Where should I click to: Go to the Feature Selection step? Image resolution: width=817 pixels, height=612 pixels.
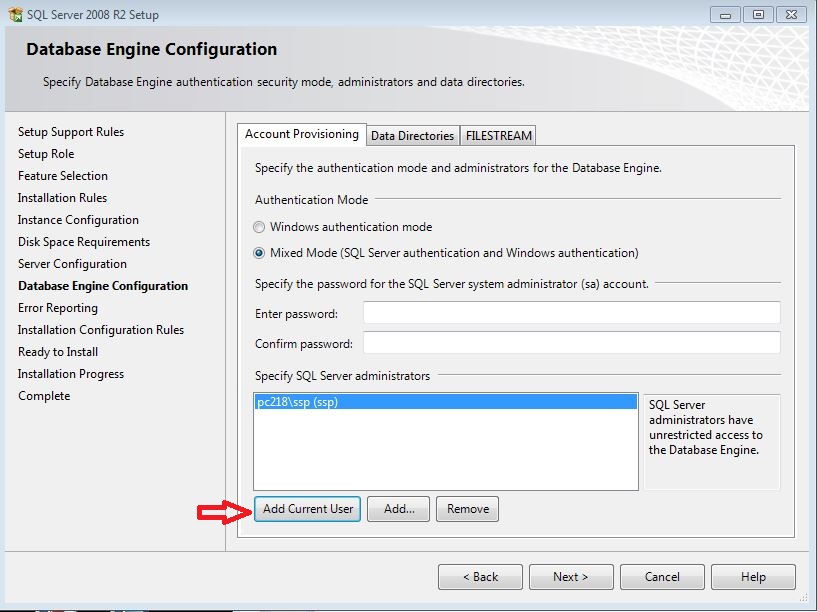[63, 175]
